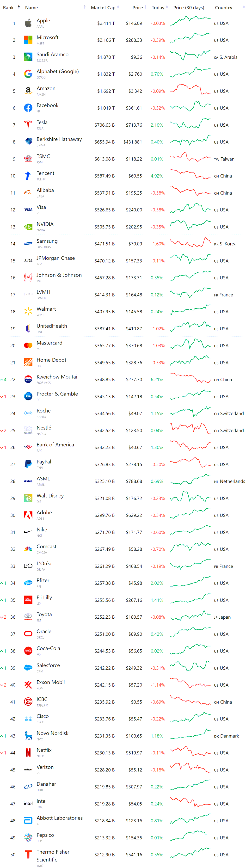Click the Coca-Cola logo
The image size is (246, 868).
pos(28,651)
